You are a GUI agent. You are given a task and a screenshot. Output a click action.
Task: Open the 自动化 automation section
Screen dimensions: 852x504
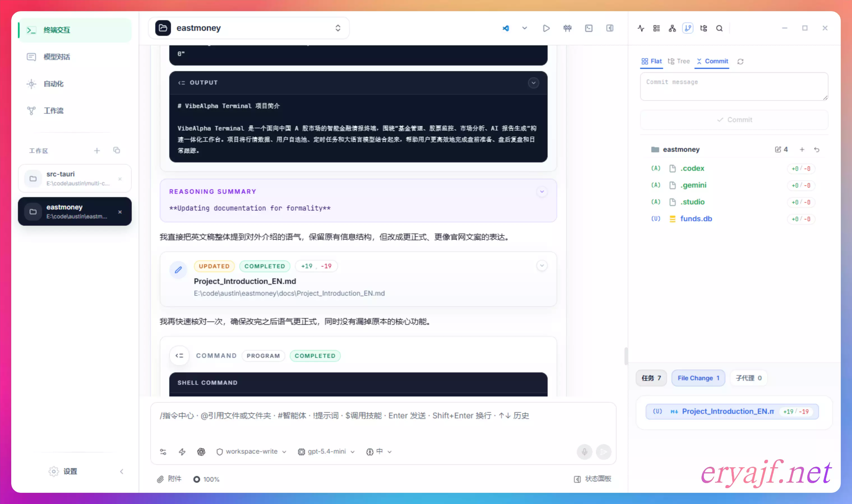(75, 83)
